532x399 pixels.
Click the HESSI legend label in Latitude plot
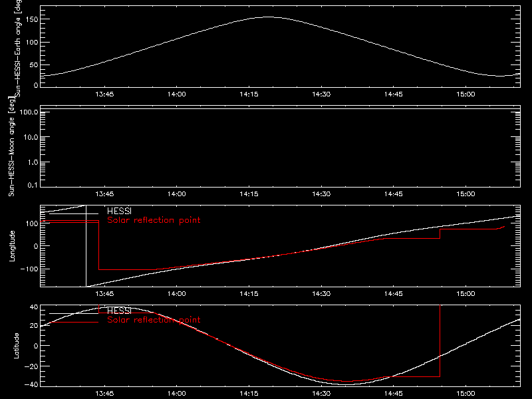pyautogui.click(x=119, y=311)
